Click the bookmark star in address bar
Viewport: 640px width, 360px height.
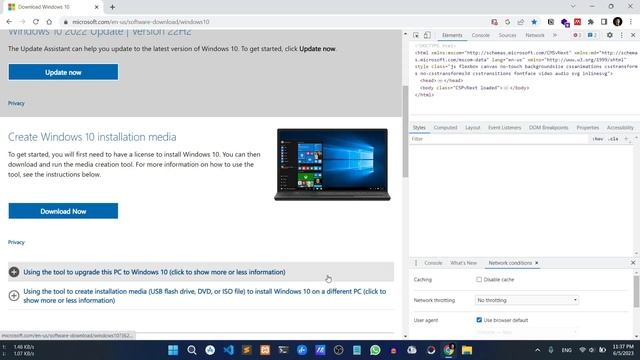(x=534, y=22)
